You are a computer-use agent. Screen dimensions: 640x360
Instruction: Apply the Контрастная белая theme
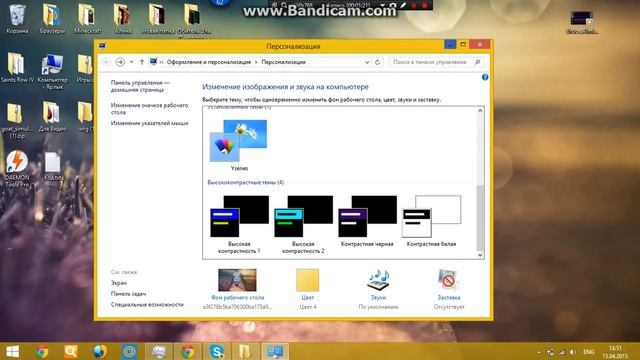(431, 221)
